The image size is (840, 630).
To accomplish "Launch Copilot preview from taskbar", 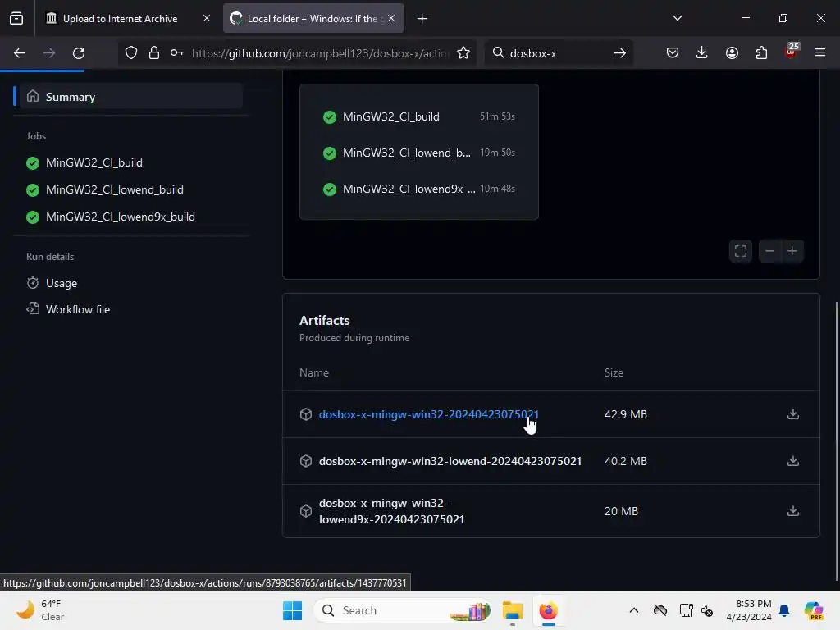I will click(814, 610).
